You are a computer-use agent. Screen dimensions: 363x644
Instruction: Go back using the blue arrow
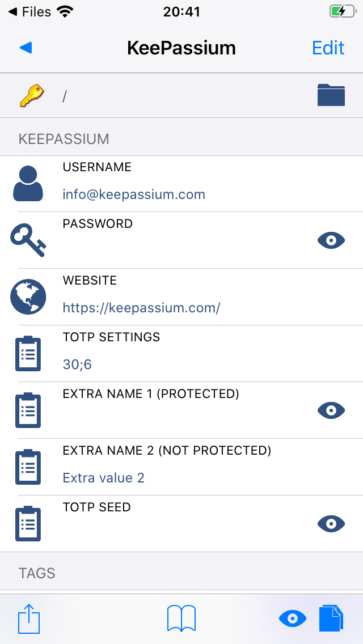pyautogui.click(x=26, y=48)
